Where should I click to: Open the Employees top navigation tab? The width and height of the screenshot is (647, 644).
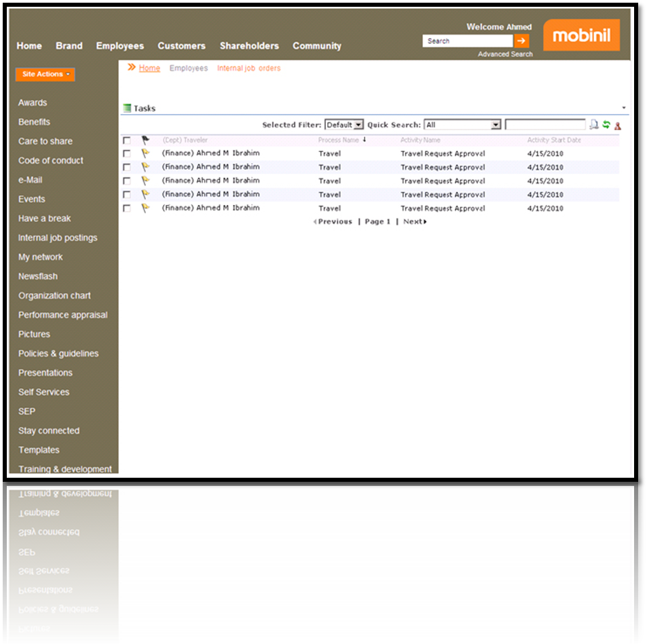pos(120,45)
